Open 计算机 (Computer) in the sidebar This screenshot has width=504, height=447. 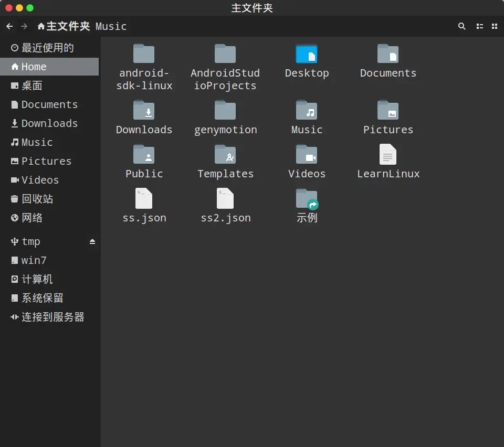pos(38,279)
